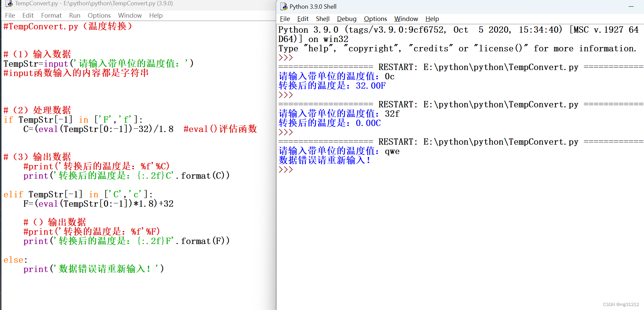Click the Shell input line with qwe
Viewport: 644px width, 310px height.
click(x=339, y=151)
